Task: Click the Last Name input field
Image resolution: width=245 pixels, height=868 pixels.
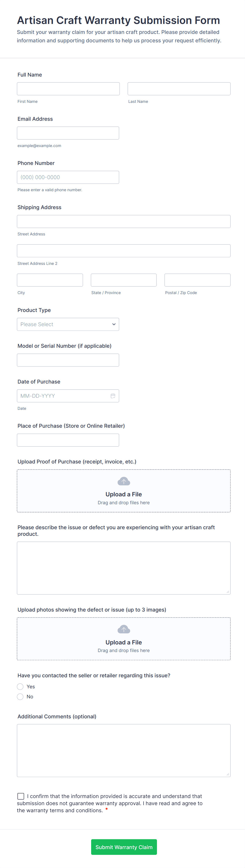Action: (x=179, y=89)
